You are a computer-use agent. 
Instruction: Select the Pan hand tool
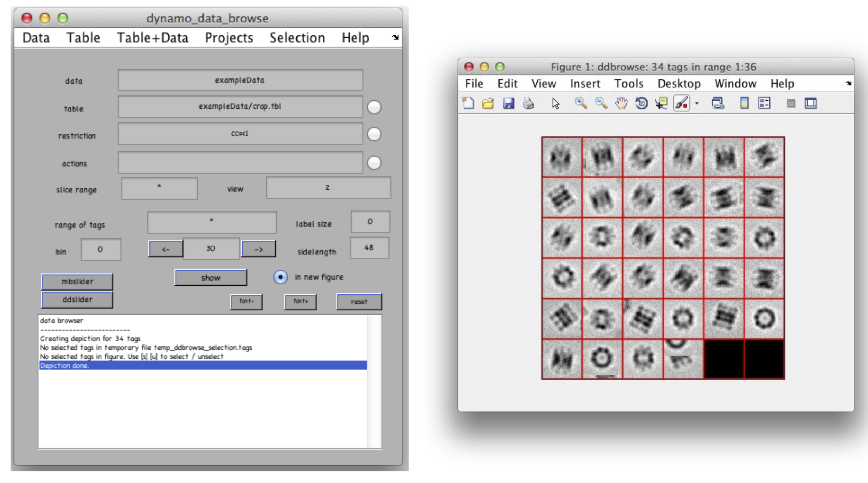click(621, 103)
